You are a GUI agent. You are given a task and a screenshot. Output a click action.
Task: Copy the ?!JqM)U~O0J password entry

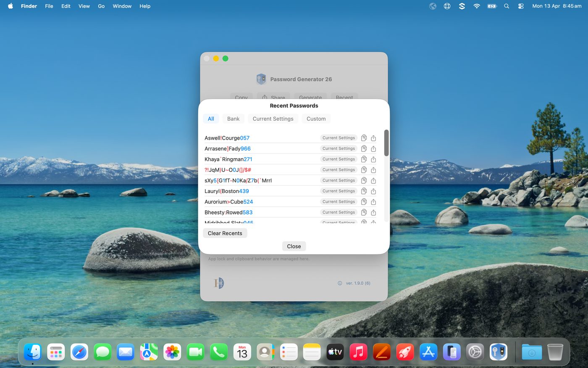pos(364,170)
